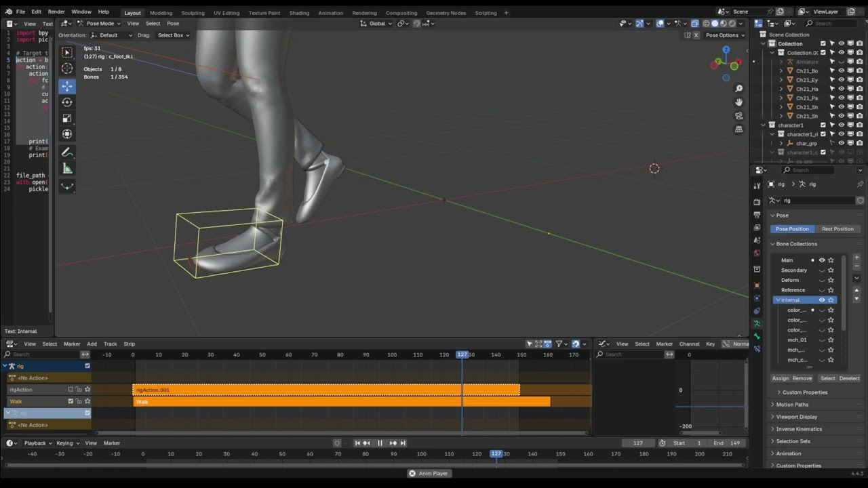Uncheck the Walk track mute checkbox
Image resolution: width=868 pixels, height=488 pixels.
pyautogui.click(x=71, y=401)
